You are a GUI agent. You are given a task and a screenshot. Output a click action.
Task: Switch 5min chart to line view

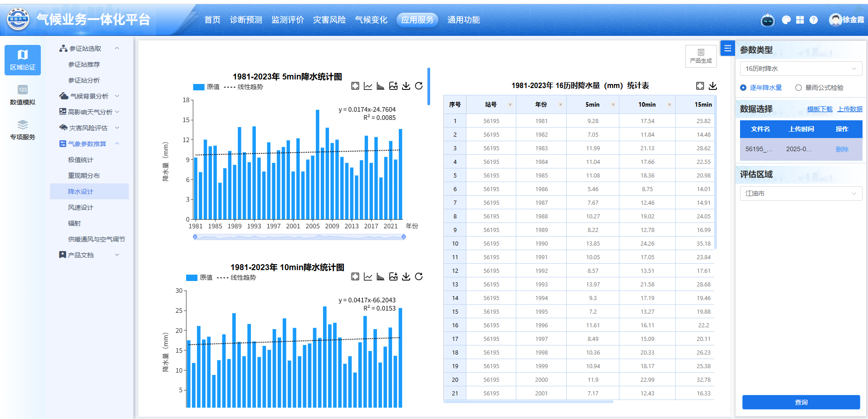pos(368,86)
